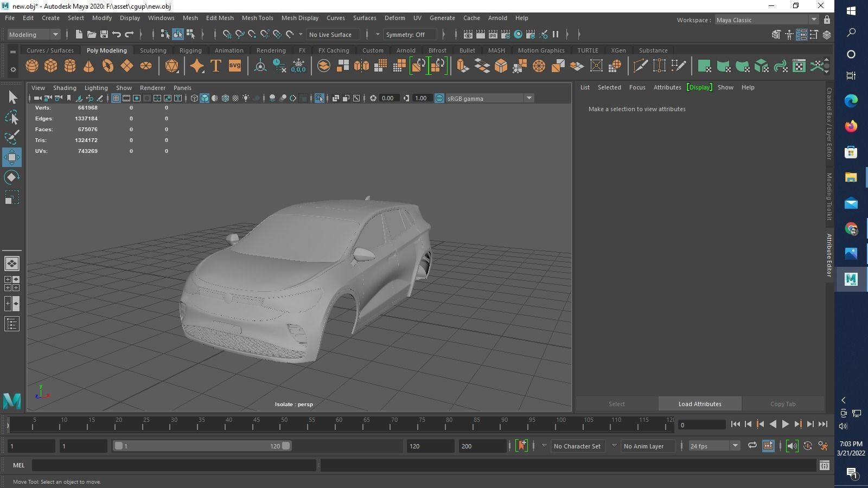Click the Undo arrow icon
Screen dimensions: 868x488
click(117, 34)
